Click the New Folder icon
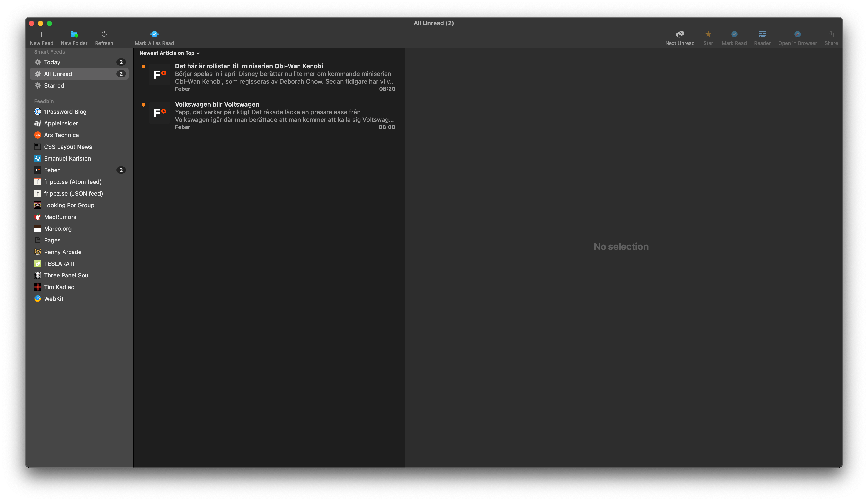This screenshot has height=501, width=868. [74, 34]
